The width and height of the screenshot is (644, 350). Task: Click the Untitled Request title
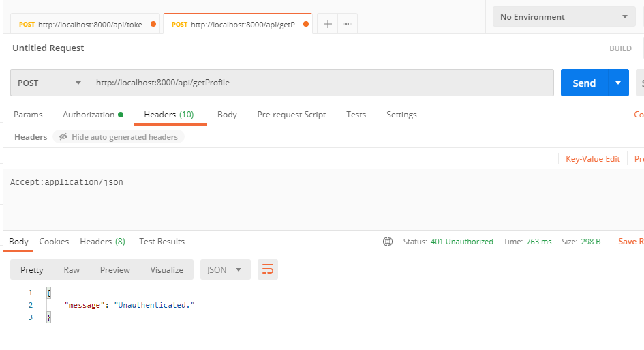(48, 48)
